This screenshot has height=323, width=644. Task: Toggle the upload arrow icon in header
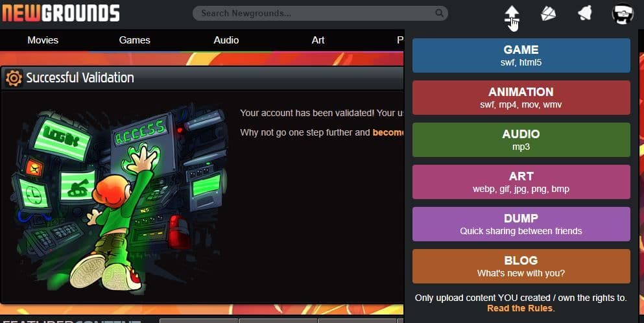pos(512,14)
